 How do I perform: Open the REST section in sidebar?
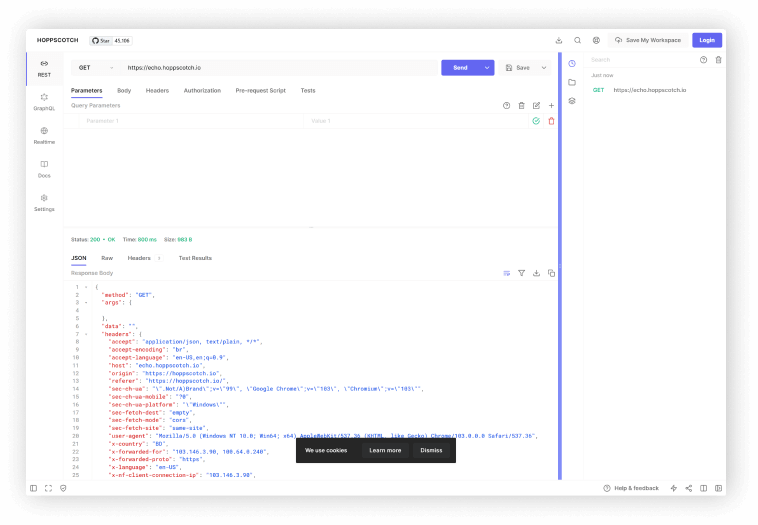[x=44, y=69]
